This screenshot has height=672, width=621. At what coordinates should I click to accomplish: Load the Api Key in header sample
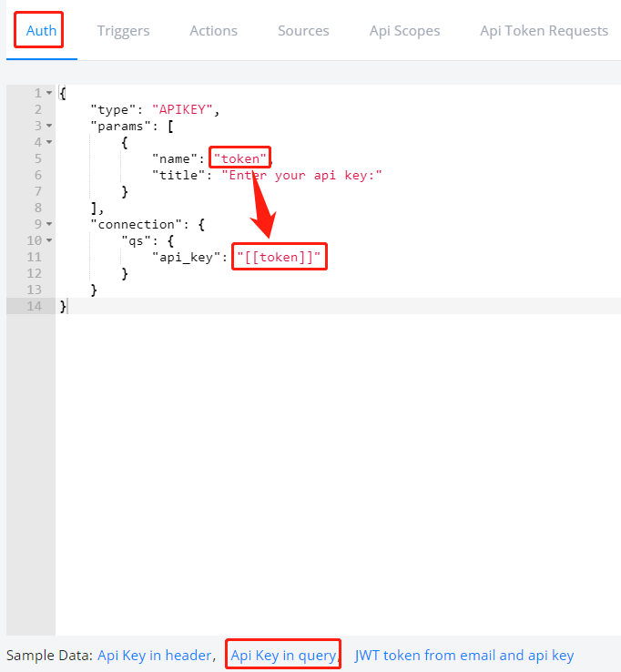pos(156,656)
